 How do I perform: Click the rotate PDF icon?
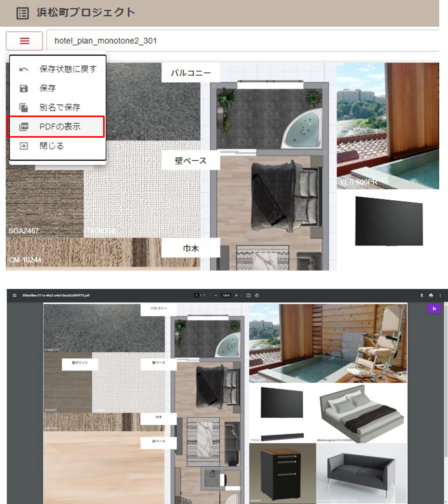click(257, 295)
